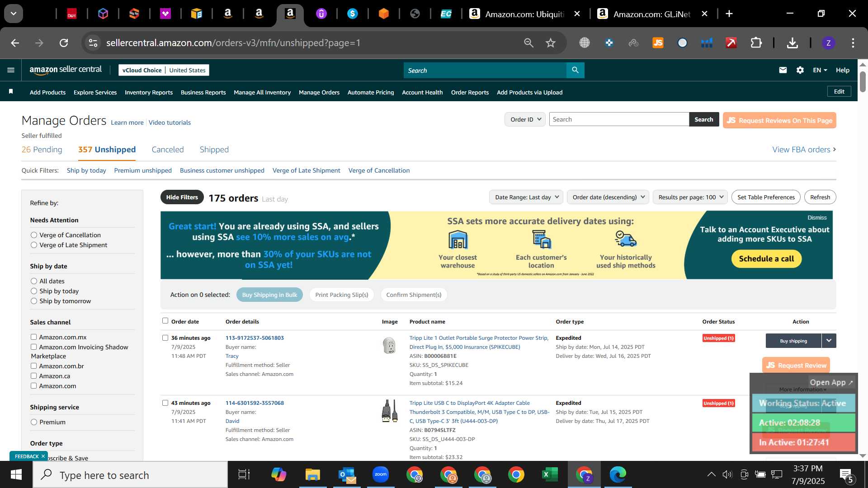Open the browser extensions puzzle icon
The image size is (868, 488).
coord(756,43)
